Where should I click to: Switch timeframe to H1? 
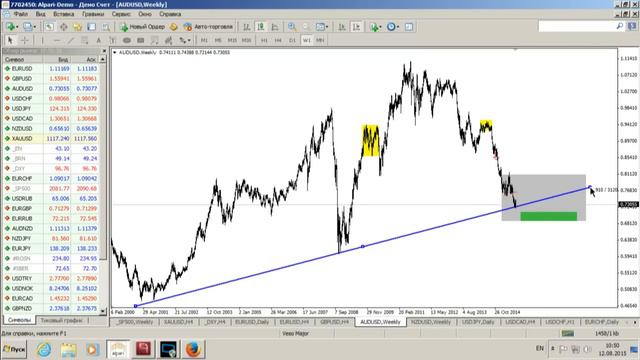(264, 40)
